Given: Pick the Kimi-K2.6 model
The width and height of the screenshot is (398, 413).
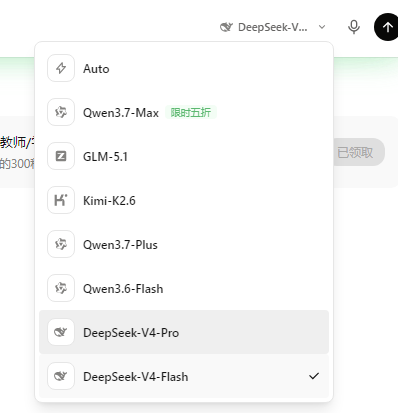Looking at the screenshot, I should (184, 200).
